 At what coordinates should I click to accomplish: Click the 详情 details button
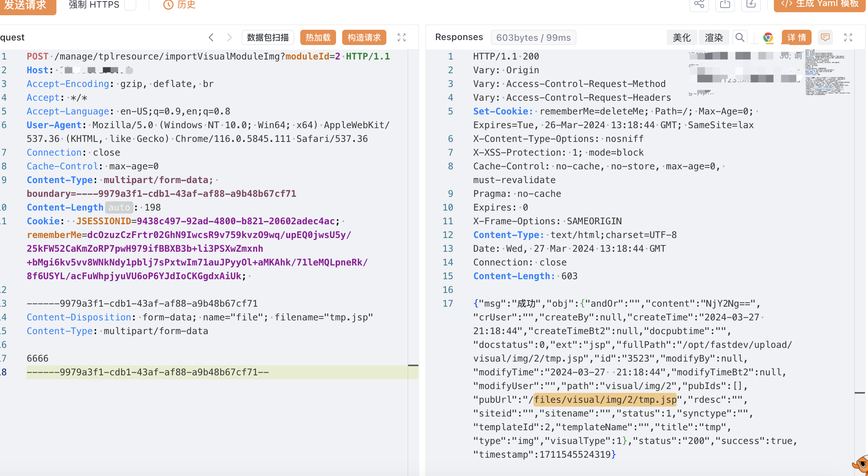(x=797, y=37)
